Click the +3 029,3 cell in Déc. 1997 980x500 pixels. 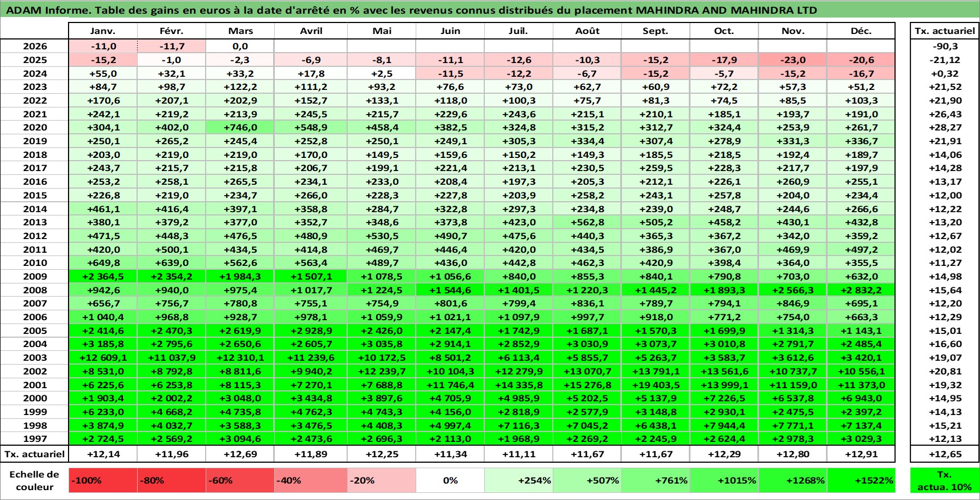coord(861,439)
